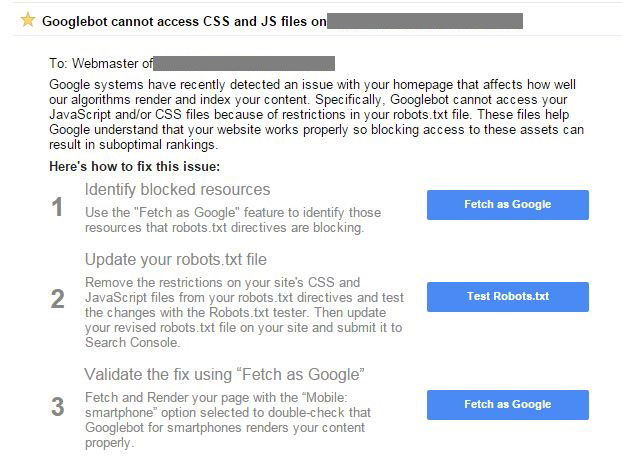Click the step number 2
Viewport: 622px width, 456px height.
tap(58, 299)
